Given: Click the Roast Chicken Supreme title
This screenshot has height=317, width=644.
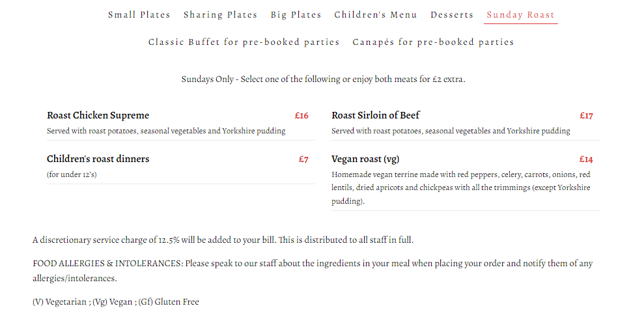Looking at the screenshot, I should click(98, 115).
